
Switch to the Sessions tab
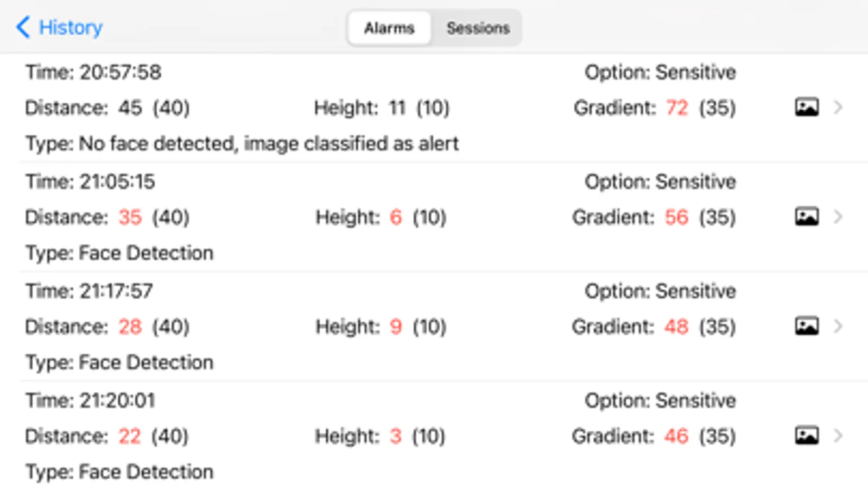tap(478, 28)
